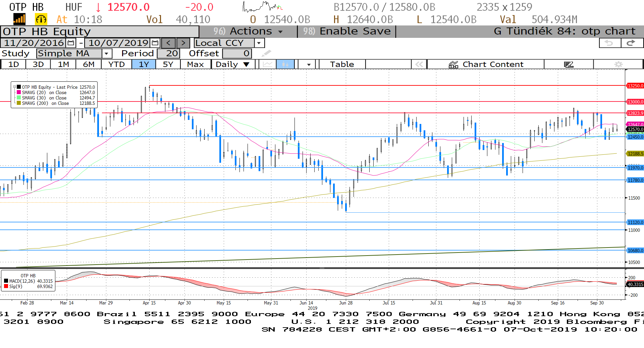Click the pencil edit study icon
Screen dimensions: 644x348
point(266,53)
